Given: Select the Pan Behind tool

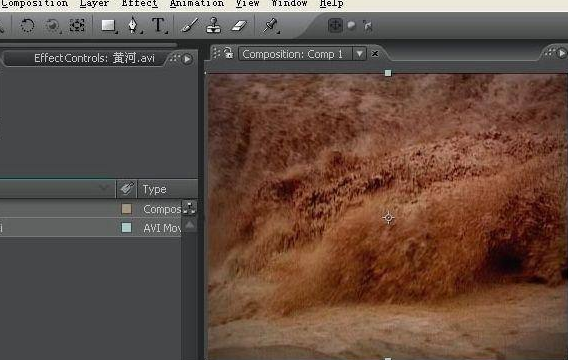Looking at the screenshot, I should pyautogui.click(x=77, y=25).
